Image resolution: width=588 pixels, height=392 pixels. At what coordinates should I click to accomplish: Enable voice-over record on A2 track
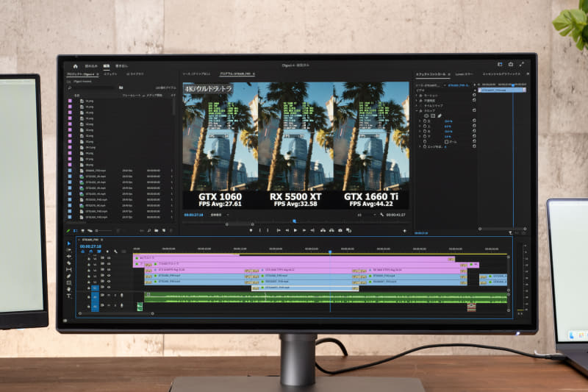121,305
